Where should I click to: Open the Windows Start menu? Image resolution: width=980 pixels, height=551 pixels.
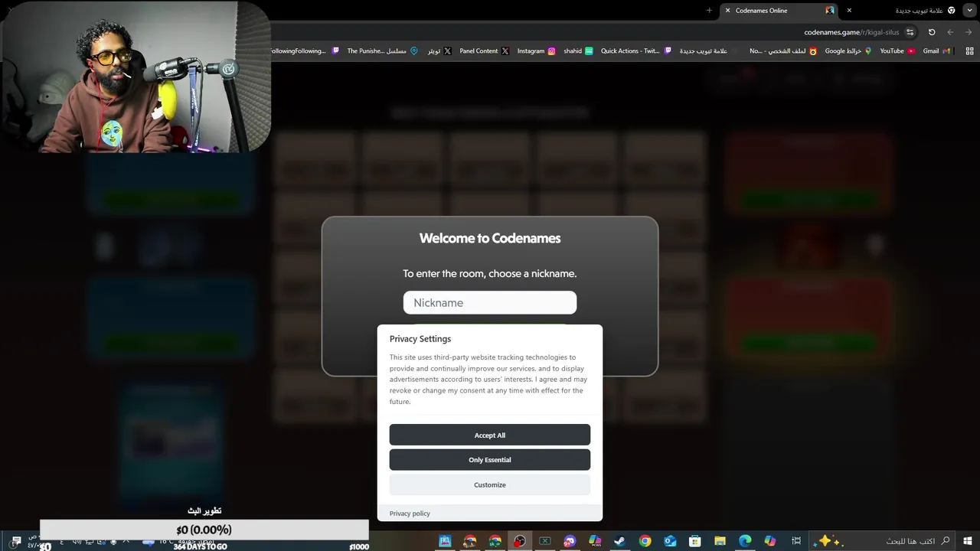click(968, 541)
